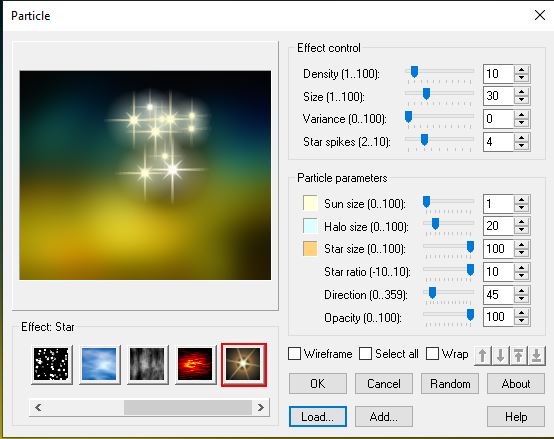This screenshot has width=554, height=439.
Task: Send particle to bottom arrow icon
Action: pyautogui.click(x=536, y=355)
